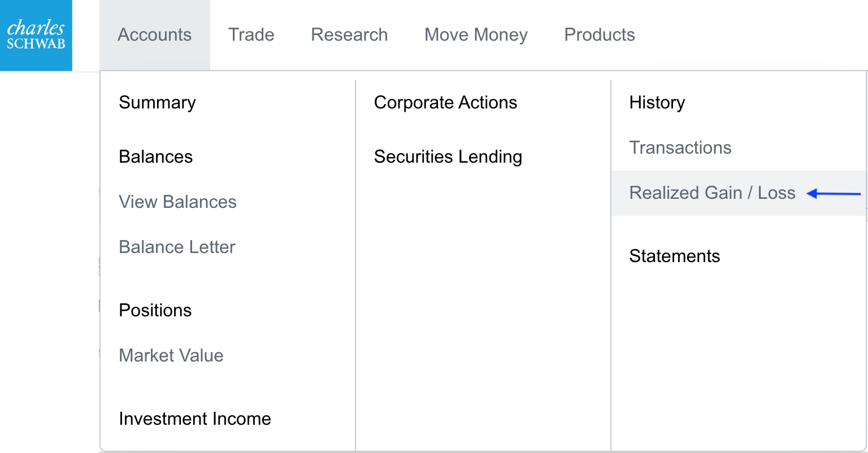Open the Trade menu
Screen dimensions: 868x453
251,35
